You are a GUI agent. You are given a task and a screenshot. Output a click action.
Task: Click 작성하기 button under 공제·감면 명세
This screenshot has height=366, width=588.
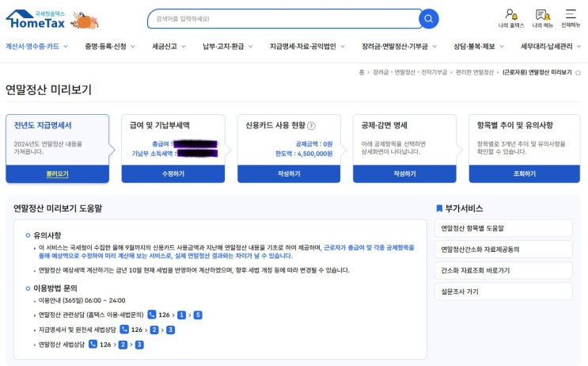pos(404,173)
